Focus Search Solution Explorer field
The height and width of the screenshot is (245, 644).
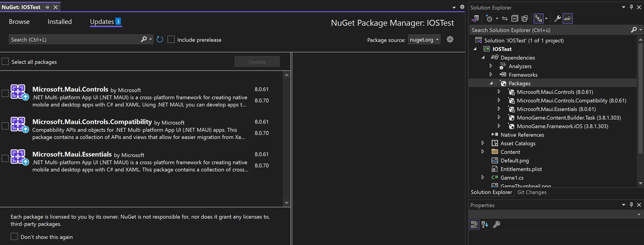[550, 30]
